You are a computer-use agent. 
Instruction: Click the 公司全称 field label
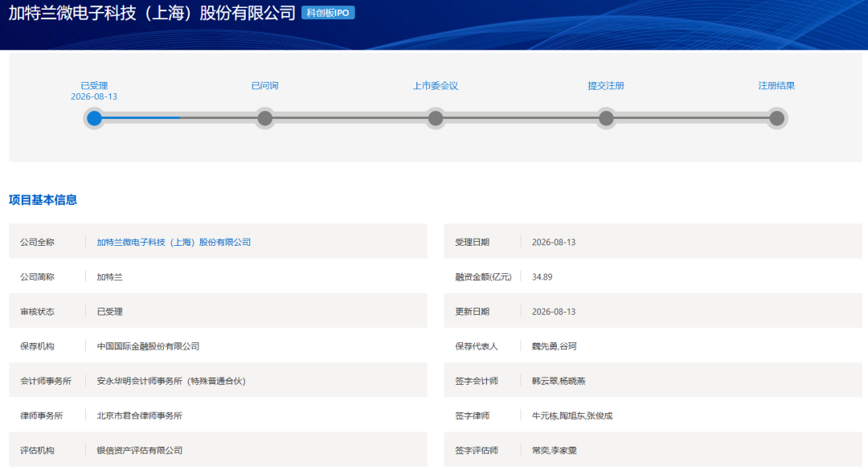tap(37, 242)
